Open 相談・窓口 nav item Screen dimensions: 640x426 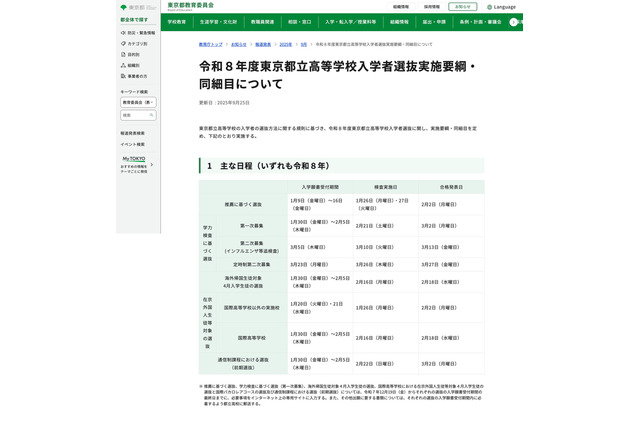(x=300, y=22)
